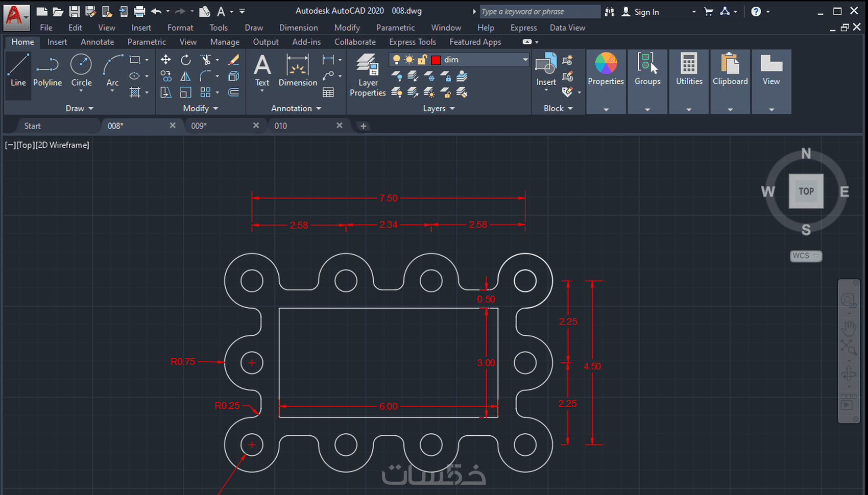Open the dim layer dropdown

(525, 60)
